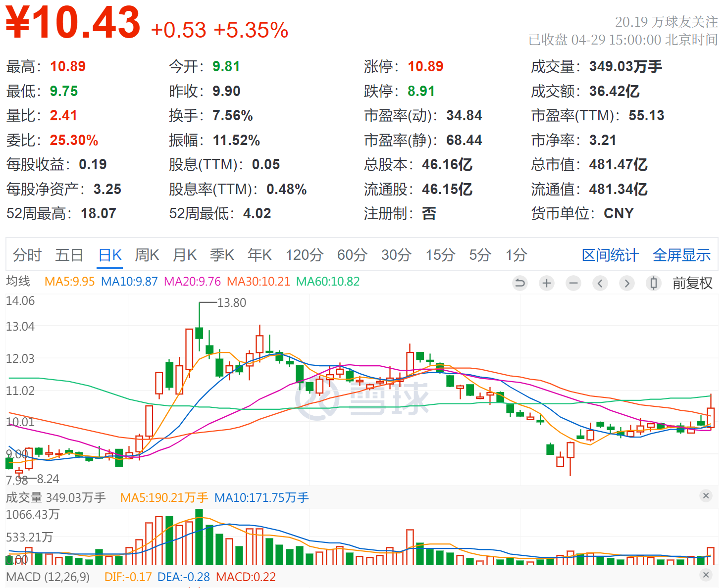Click the 最低 value 9.75
This screenshot has width=725, height=588.
pyautogui.click(x=64, y=91)
